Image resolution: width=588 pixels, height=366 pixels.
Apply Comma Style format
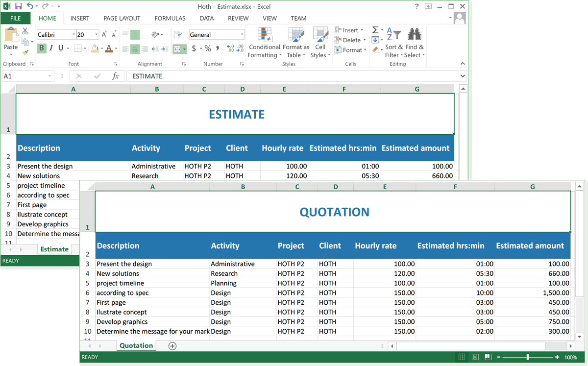(217, 49)
